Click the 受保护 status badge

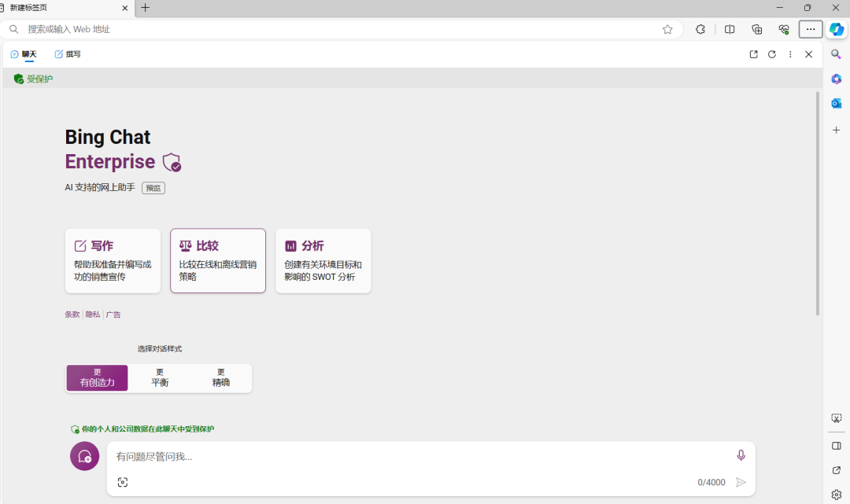(x=33, y=79)
